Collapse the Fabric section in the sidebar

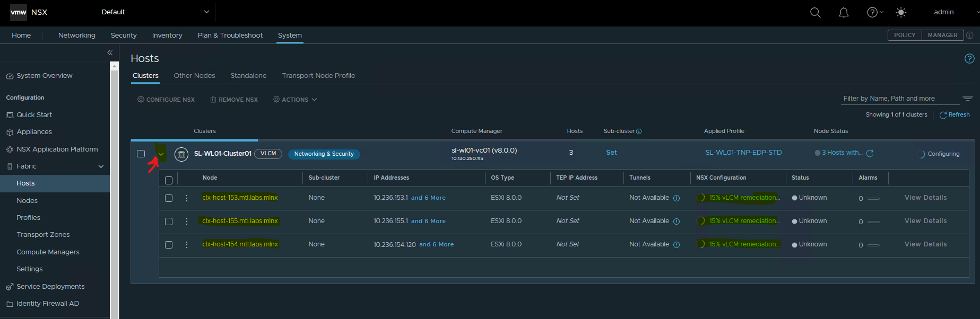click(x=101, y=166)
